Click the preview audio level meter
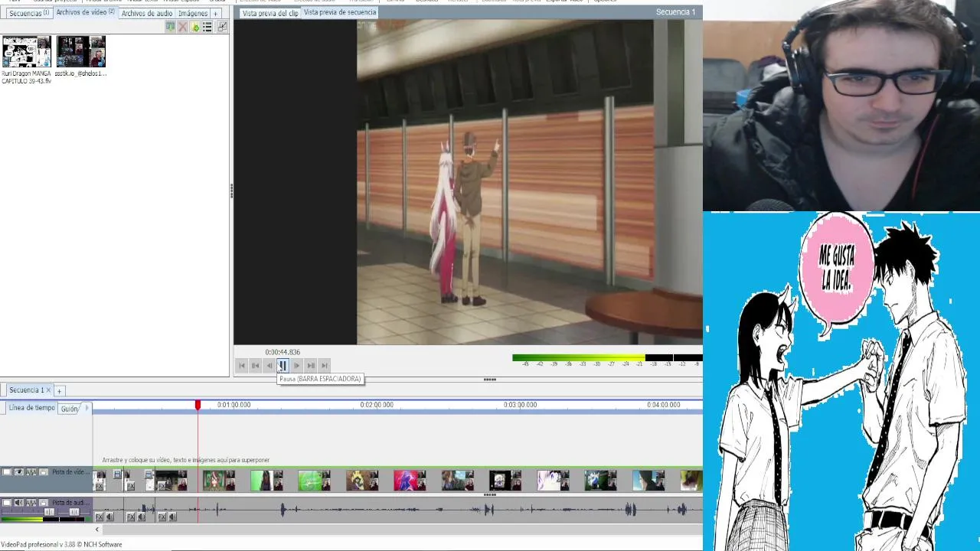The image size is (980, 551). coord(607,358)
